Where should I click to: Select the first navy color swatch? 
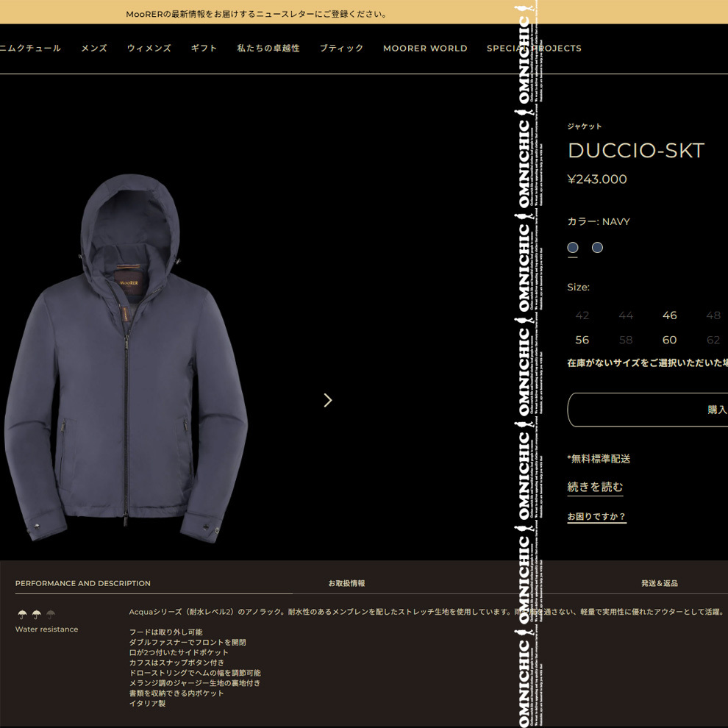pyautogui.click(x=573, y=248)
